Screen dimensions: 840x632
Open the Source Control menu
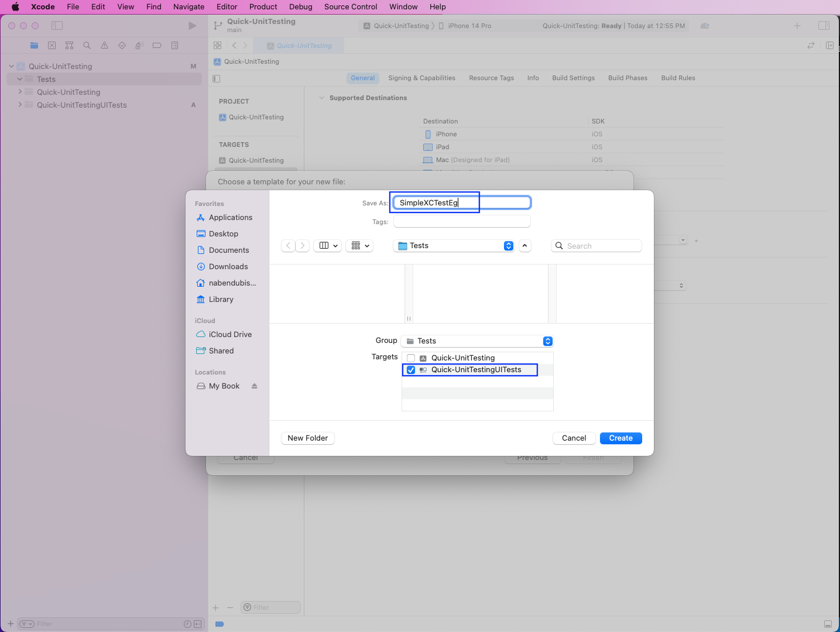[351, 6]
